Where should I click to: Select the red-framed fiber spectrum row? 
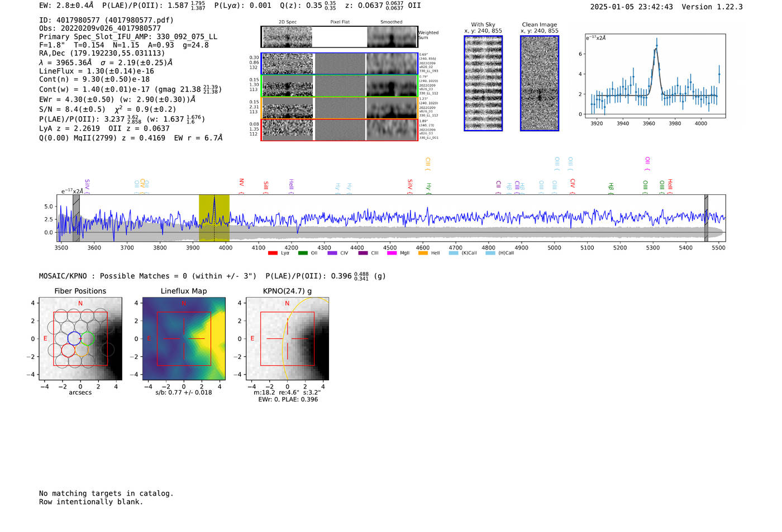[x=339, y=130]
